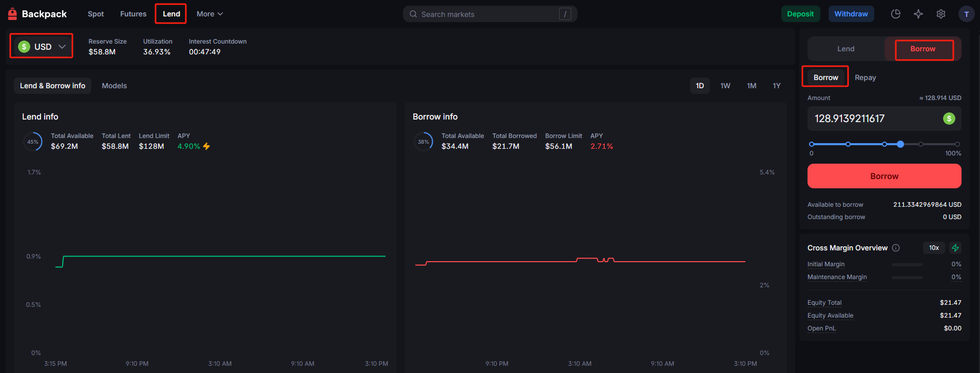Open the 10x leverage selector
980x373 pixels.
[x=933, y=248]
